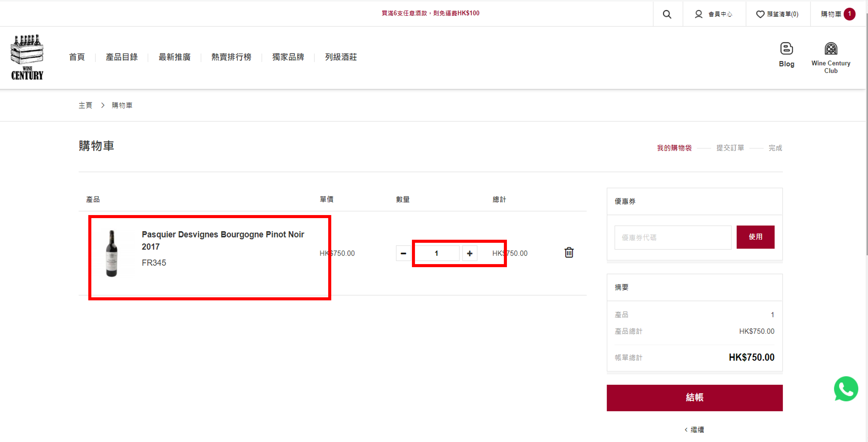Screen dimensions: 868x442
Task: Open 最新推廣 menu
Action: tap(174, 57)
